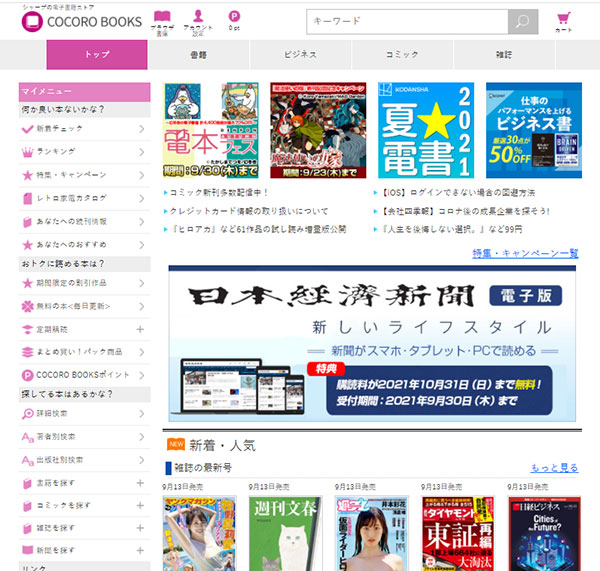Open the クレジットカード情報の取り扱いについて link

coord(249,211)
